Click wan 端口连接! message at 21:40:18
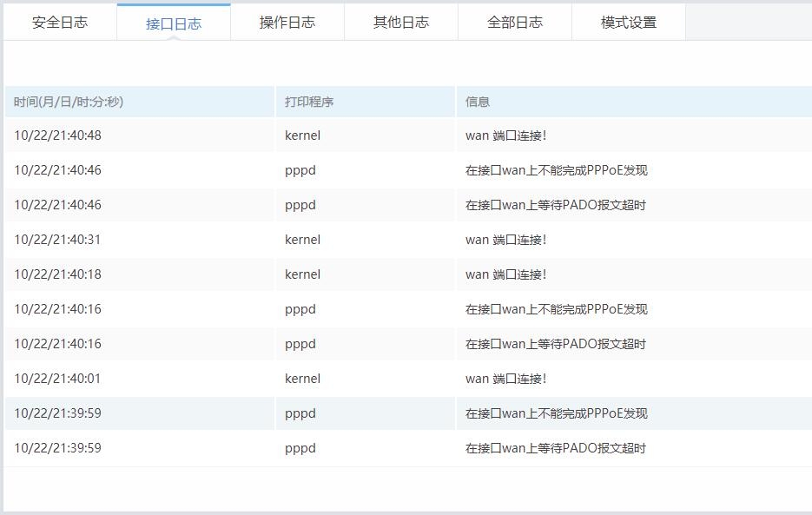812x515 pixels. (506, 274)
